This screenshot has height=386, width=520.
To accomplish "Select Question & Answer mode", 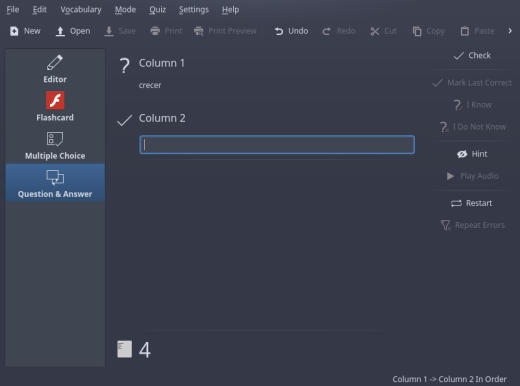I will coord(55,183).
